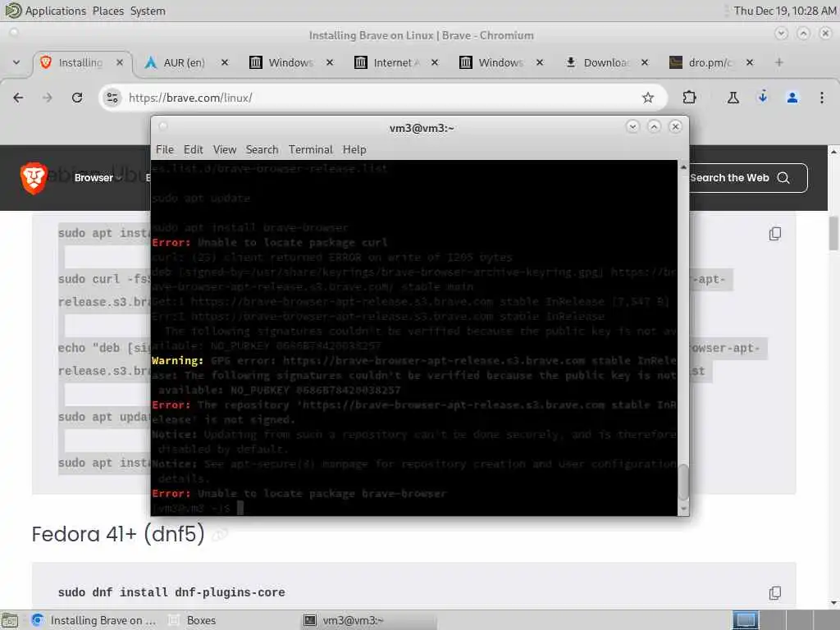Open the profile avatar icon
Screen dimensions: 840x630
792,98
